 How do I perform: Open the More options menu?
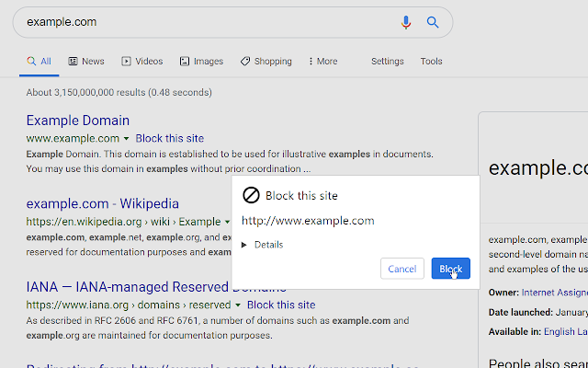tap(322, 62)
